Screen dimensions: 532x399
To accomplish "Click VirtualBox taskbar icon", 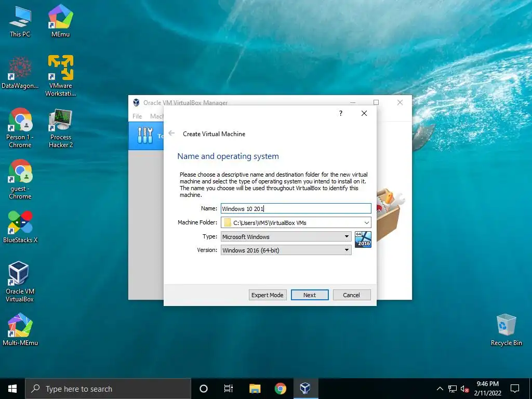I will tap(305, 389).
